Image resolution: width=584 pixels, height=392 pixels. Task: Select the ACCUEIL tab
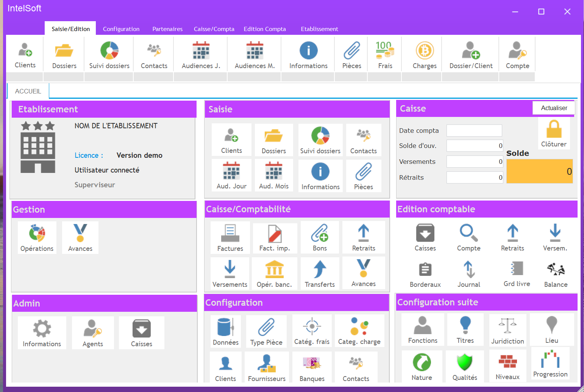28,91
